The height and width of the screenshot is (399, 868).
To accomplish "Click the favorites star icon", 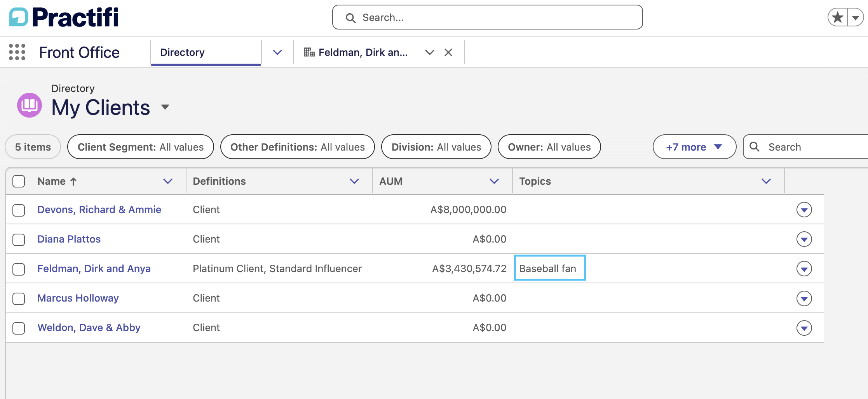I will 838,17.
